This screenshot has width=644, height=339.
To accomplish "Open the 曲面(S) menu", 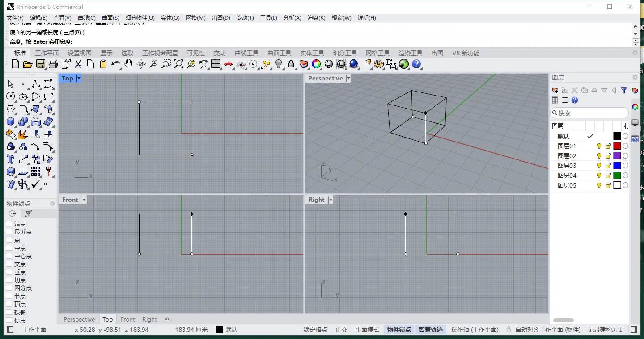I will (x=110, y=18).
